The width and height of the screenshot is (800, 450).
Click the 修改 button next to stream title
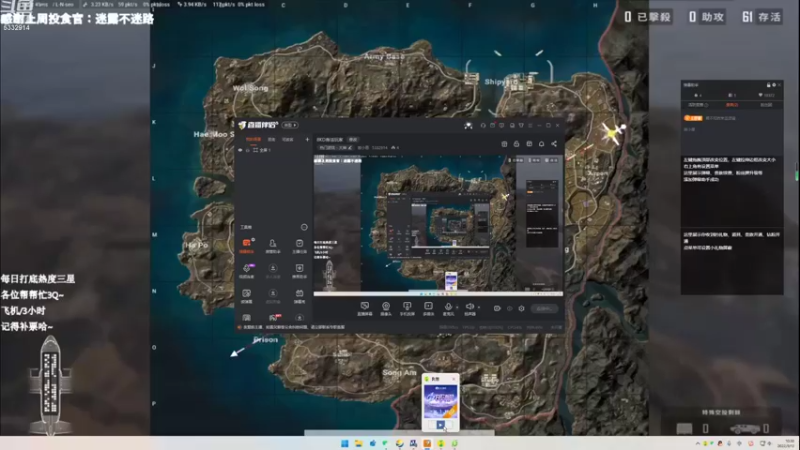[353, 139]
